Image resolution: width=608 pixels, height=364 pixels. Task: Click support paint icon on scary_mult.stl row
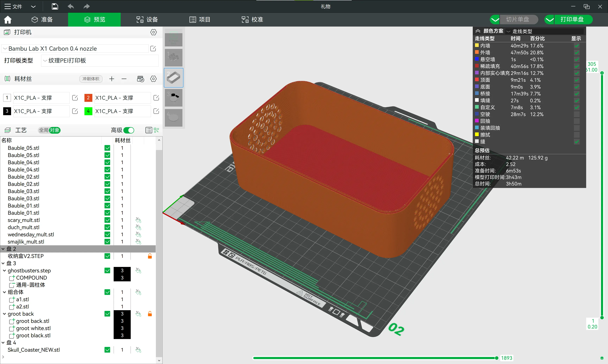[x=138, y=220]
